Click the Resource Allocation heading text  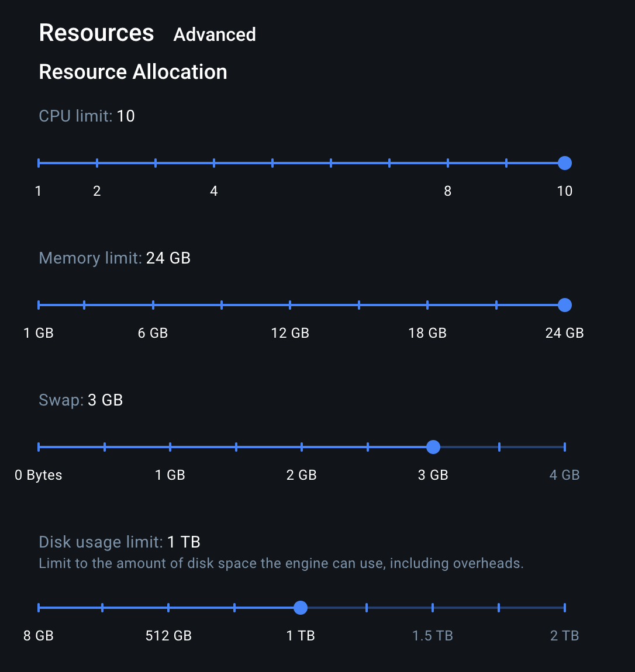(133, 71)
